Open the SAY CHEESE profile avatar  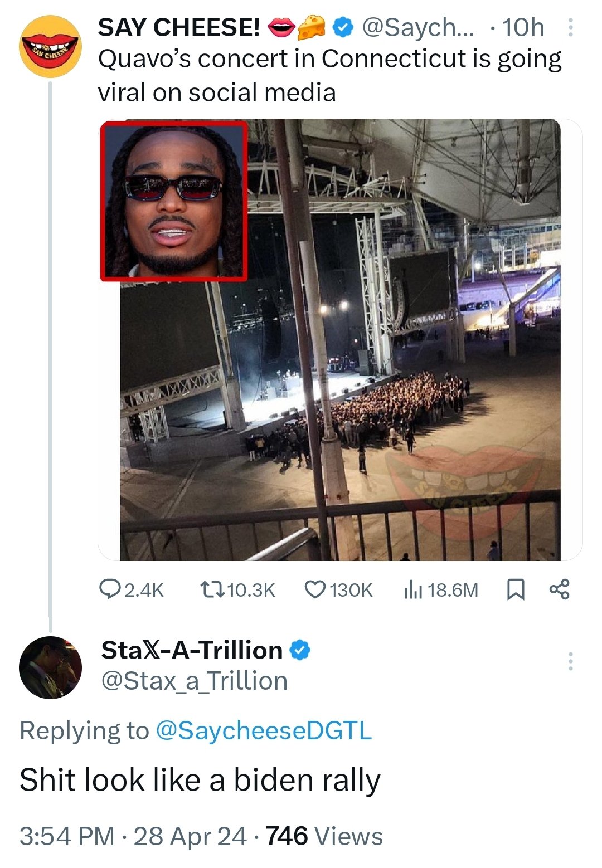(50, 47)
